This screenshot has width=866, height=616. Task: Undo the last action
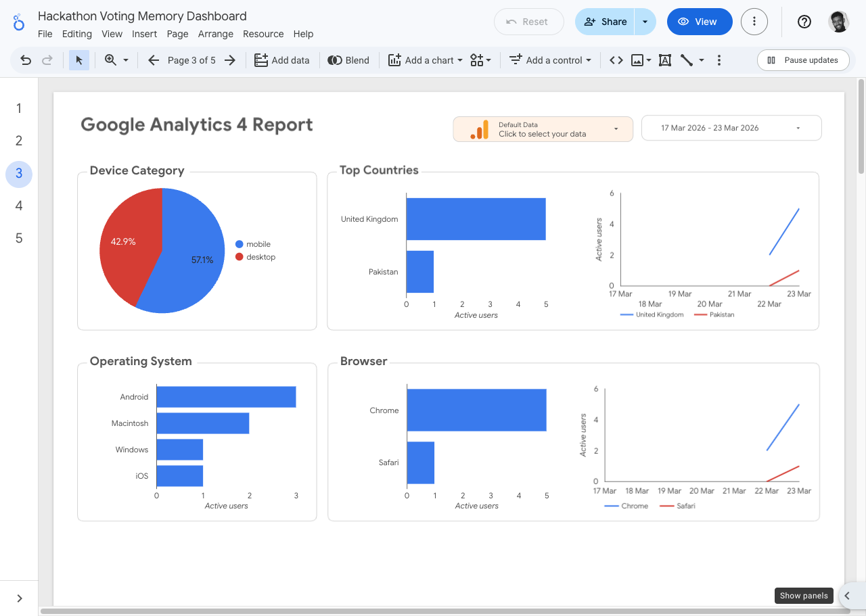[x=25, y=60]
